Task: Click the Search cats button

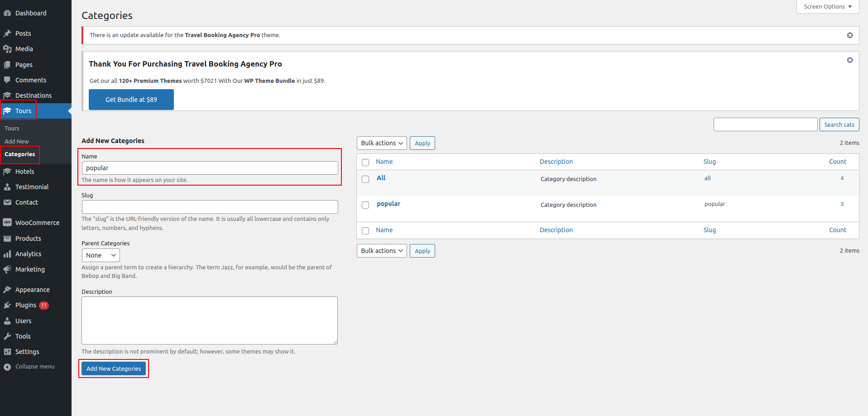Action: click(x=839, y=124)
